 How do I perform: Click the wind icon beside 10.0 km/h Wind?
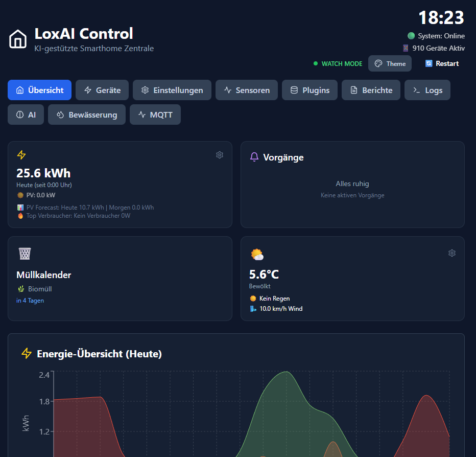253,309
